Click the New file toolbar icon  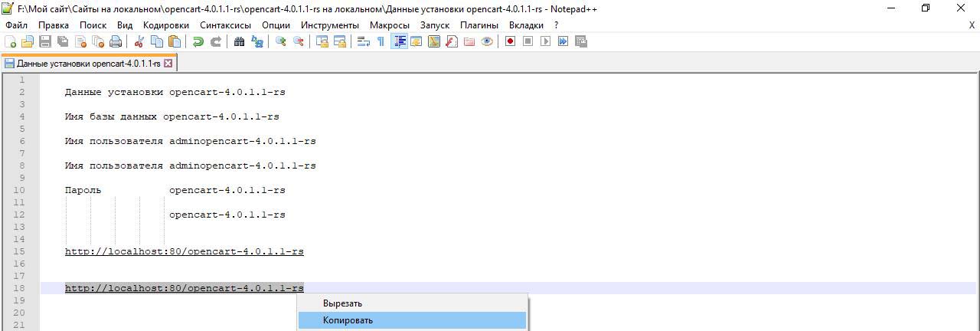(x=11, y=41)
